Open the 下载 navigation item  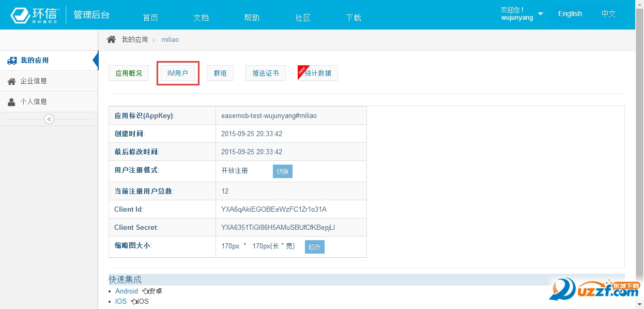pyautogui.click(x=354, y=18)
